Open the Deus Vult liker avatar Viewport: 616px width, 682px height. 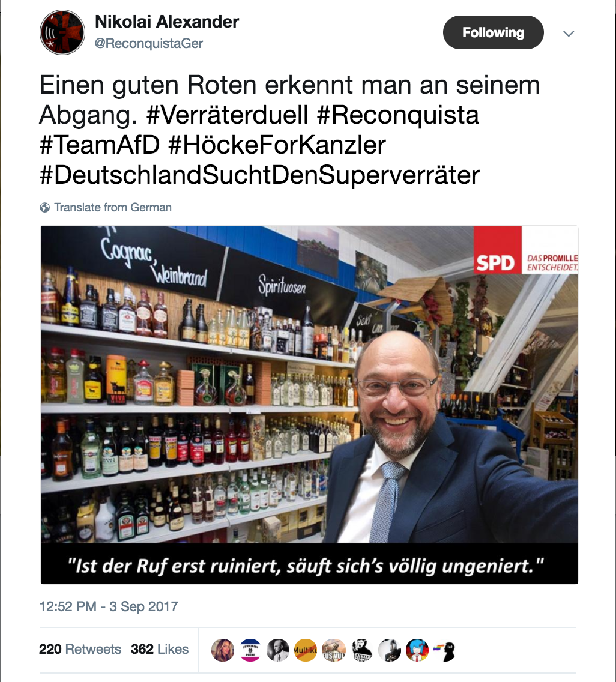coord(334,650)
